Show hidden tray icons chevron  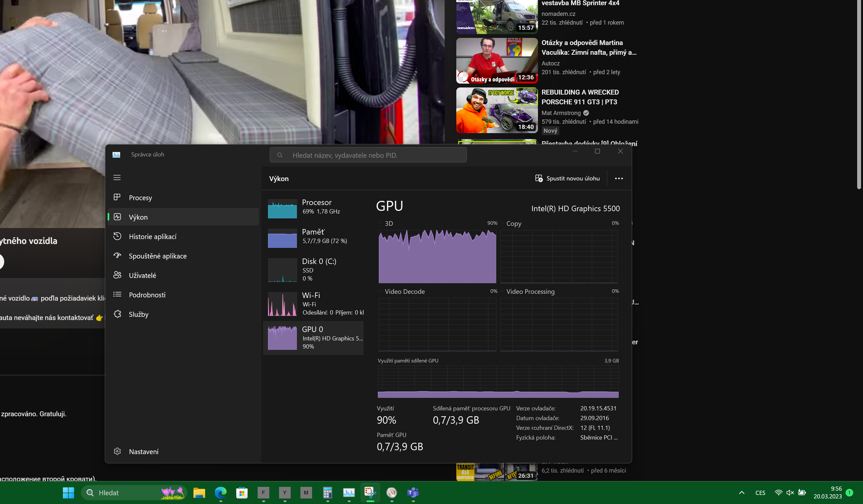(x=741, y=492)
